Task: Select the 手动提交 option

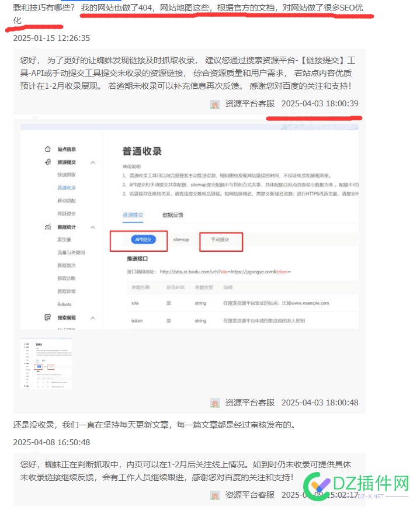Action: [220, 240]
